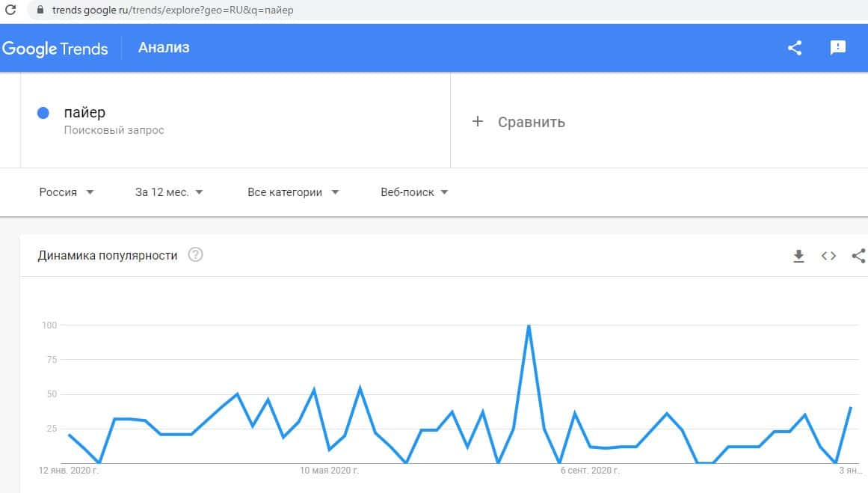
Task: Expand the Все категории dropdown
Action: (293, 192)
